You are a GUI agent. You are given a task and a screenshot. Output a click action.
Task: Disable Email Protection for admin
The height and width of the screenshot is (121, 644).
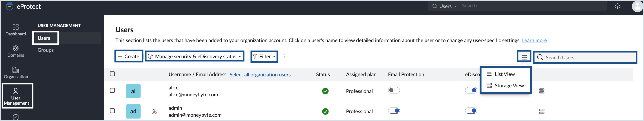pyautogui.click(x=394, y=110)
